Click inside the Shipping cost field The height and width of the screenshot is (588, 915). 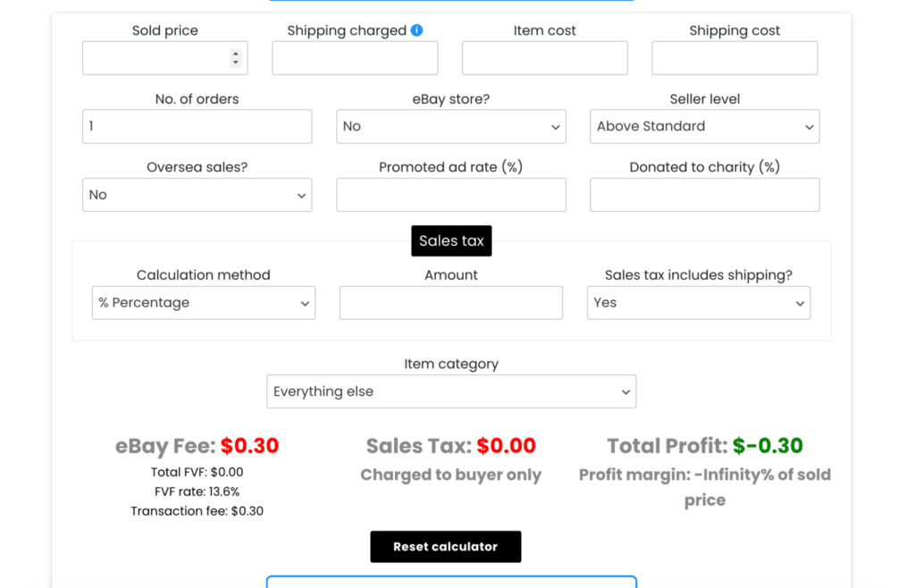(734, 57)
